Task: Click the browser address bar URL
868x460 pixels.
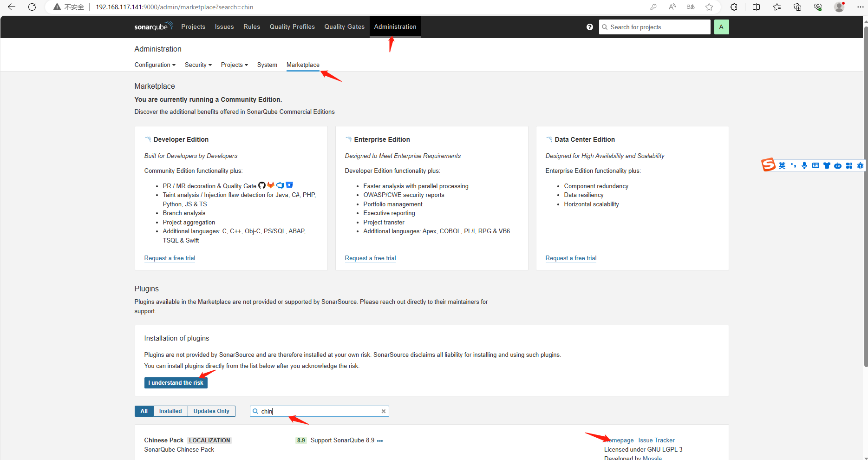Action: 175,7
